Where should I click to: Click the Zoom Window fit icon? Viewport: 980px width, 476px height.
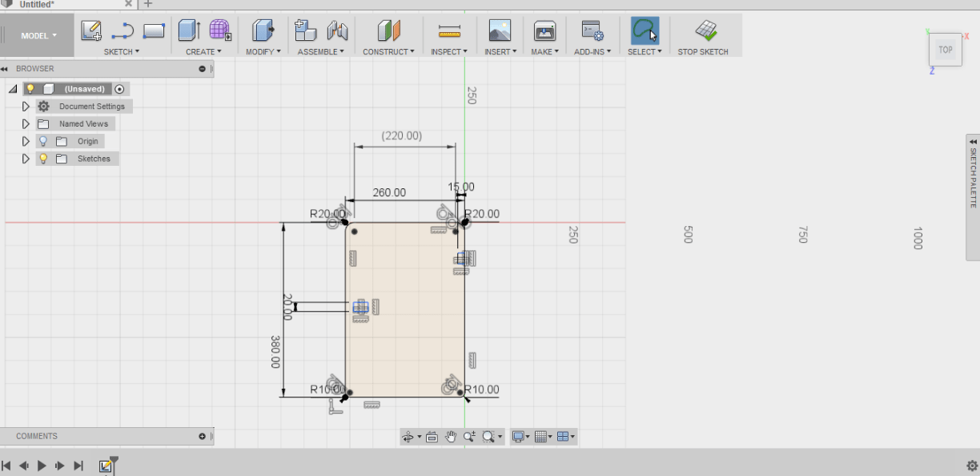pos(488,437)
